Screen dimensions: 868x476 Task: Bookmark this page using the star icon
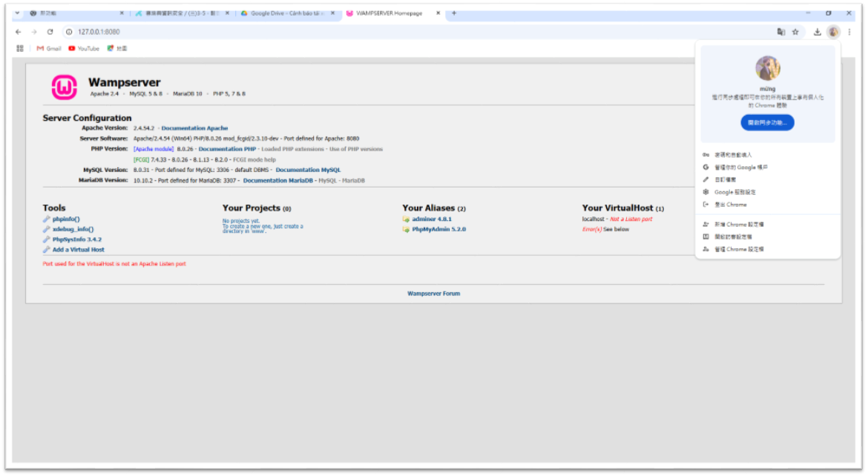pyautogui.click(x=795, y=32)
